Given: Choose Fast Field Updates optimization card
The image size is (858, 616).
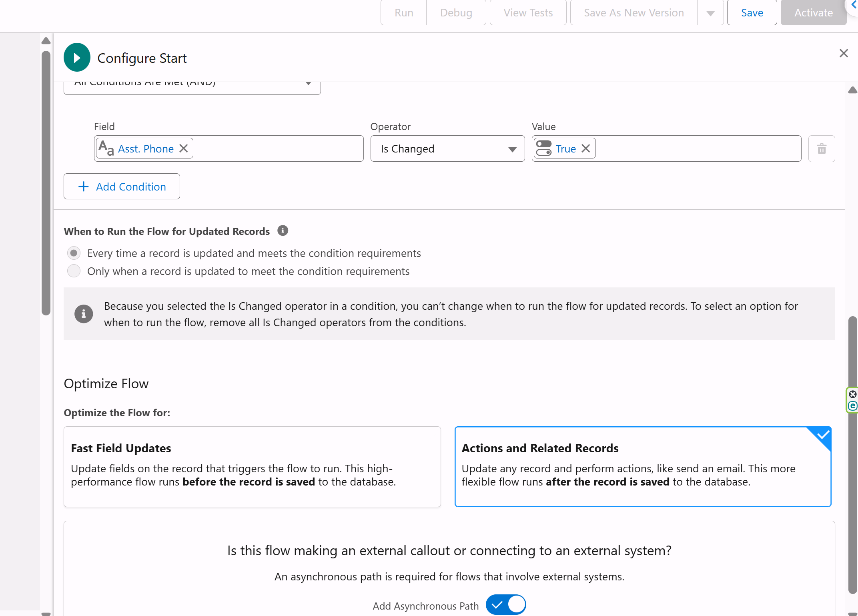Looking at the screenshot, I should pos(252,467).
